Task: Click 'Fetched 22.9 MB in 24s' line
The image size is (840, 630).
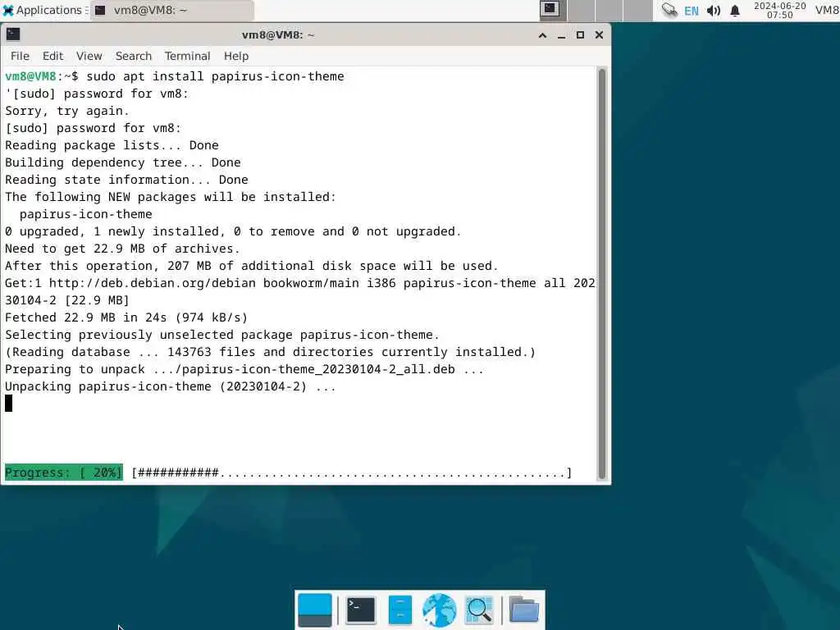Action: coord(126,317)
